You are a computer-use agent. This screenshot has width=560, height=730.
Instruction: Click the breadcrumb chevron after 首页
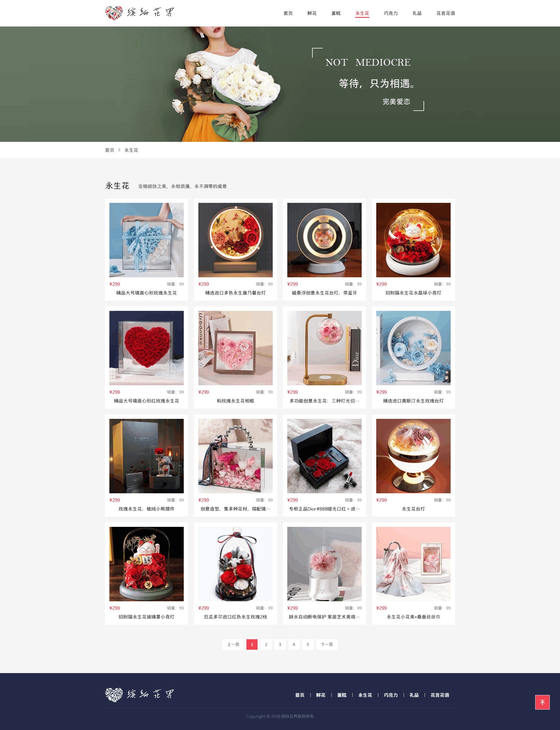119,150
